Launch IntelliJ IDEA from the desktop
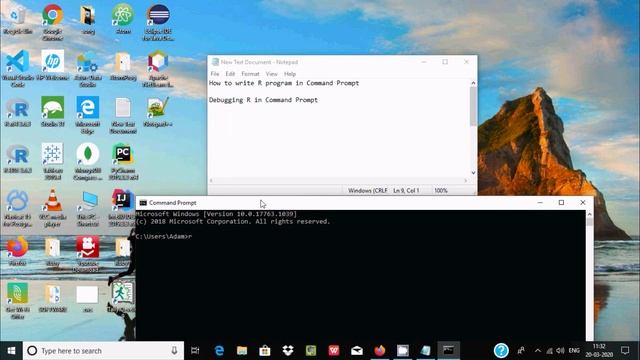 point(122,208)
